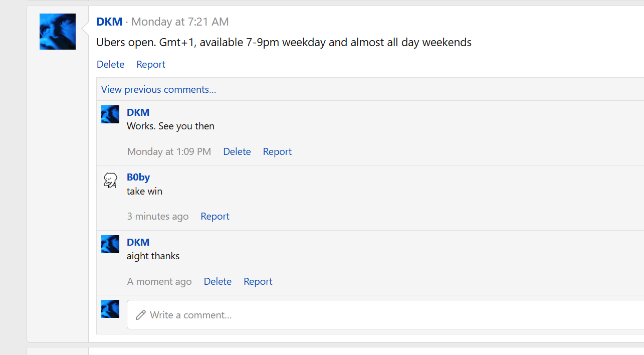Open DKM name on 'Works. See you then'
Viewport: 644px width, 355px height.
point(138,112)
